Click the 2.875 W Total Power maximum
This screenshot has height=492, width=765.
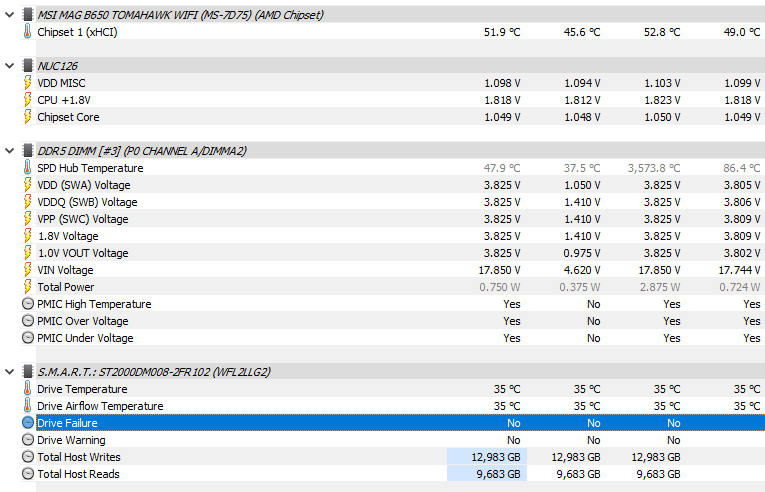click(660, 287)
